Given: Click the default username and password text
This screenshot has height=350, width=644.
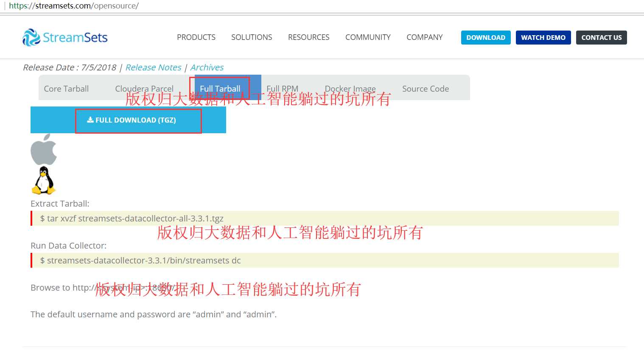Looking at the screenshot, I should [154, 314].
